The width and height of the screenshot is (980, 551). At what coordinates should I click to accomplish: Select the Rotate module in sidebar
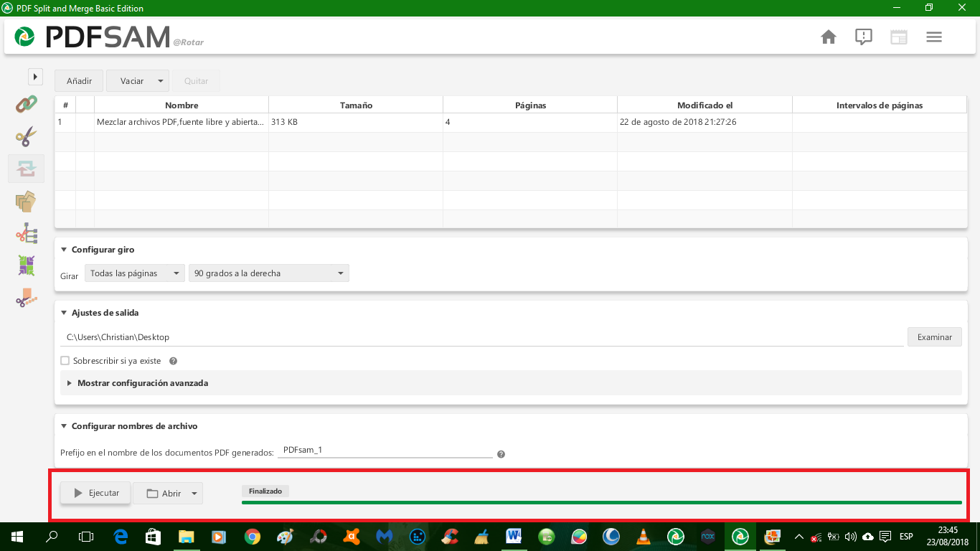26,169
